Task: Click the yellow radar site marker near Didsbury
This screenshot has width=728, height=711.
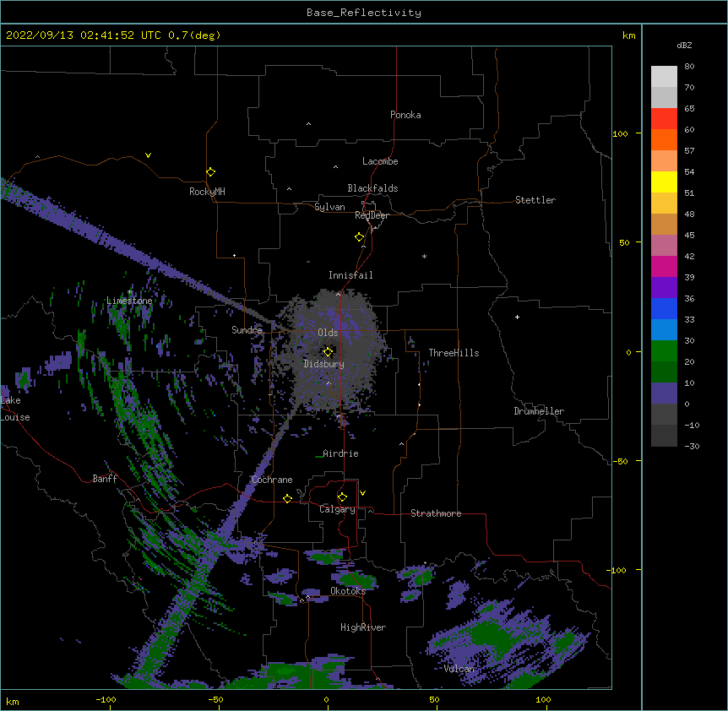Action: (x=328, y=351)
